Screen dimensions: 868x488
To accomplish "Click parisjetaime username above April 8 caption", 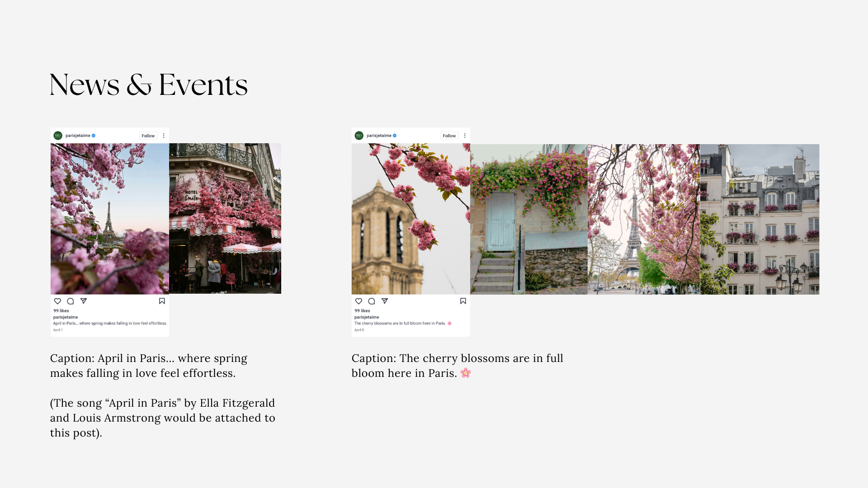I will [x=367, y=317].
